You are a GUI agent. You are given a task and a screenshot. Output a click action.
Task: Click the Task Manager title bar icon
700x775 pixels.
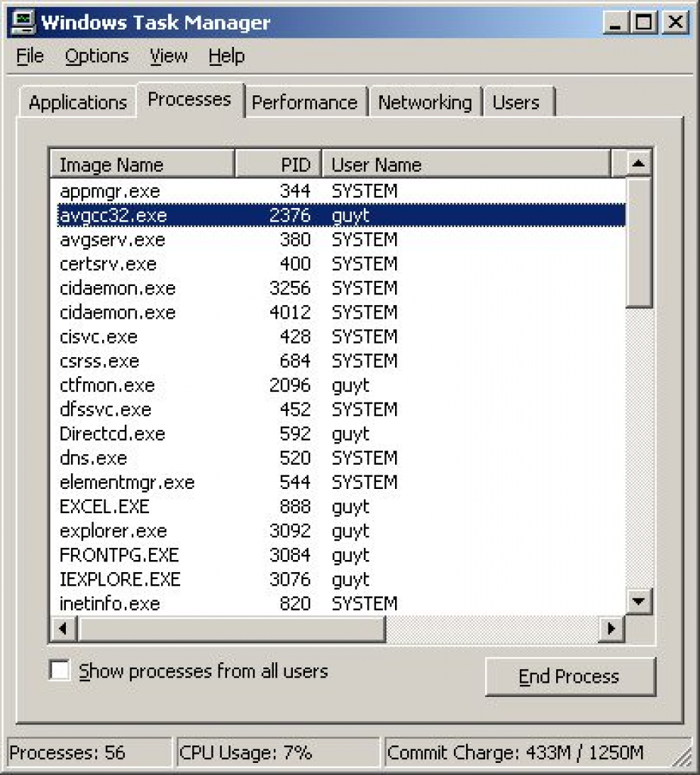click(x=23, y=23)
